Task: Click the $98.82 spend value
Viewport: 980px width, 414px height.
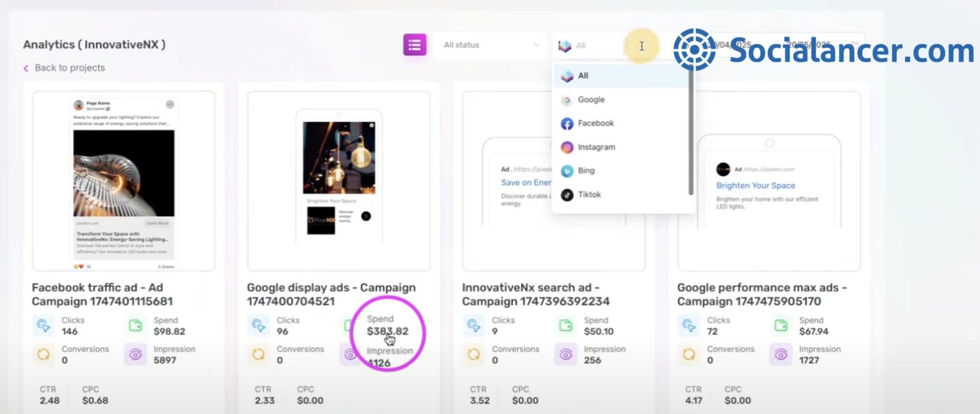Action: coord(170,331)
